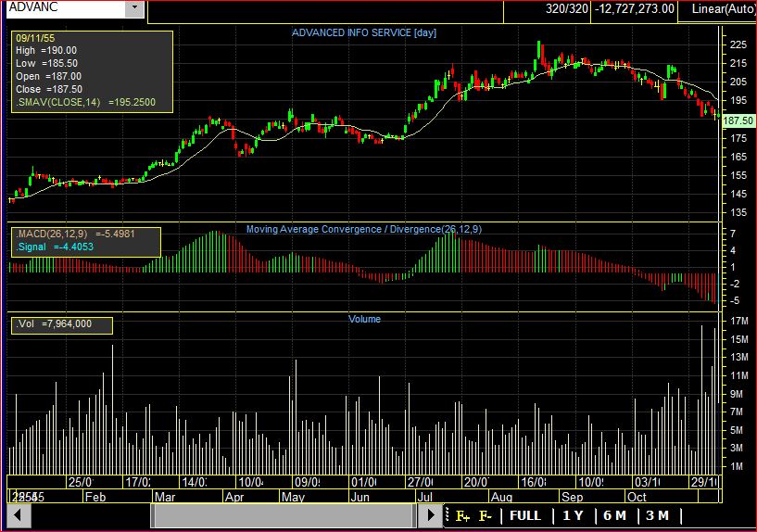Click the 175 price axis label
This screenshot has height=532, width=757.
click(x=738, y=138)
